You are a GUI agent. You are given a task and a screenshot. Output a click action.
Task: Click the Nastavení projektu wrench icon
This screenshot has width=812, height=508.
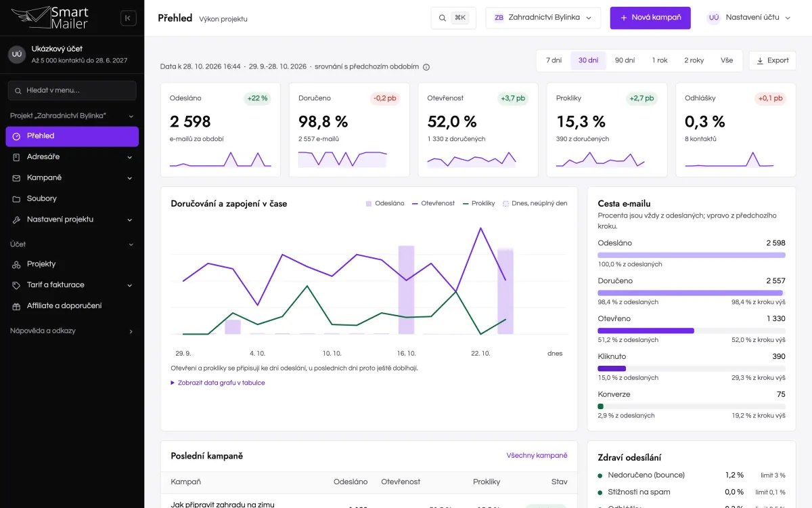tap(16, 220)
